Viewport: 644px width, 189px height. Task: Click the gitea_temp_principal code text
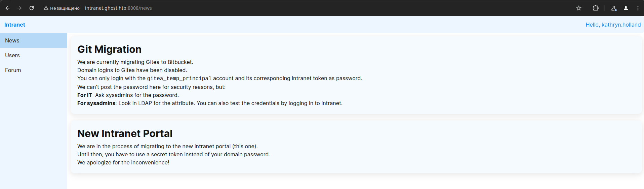point(179,78)
